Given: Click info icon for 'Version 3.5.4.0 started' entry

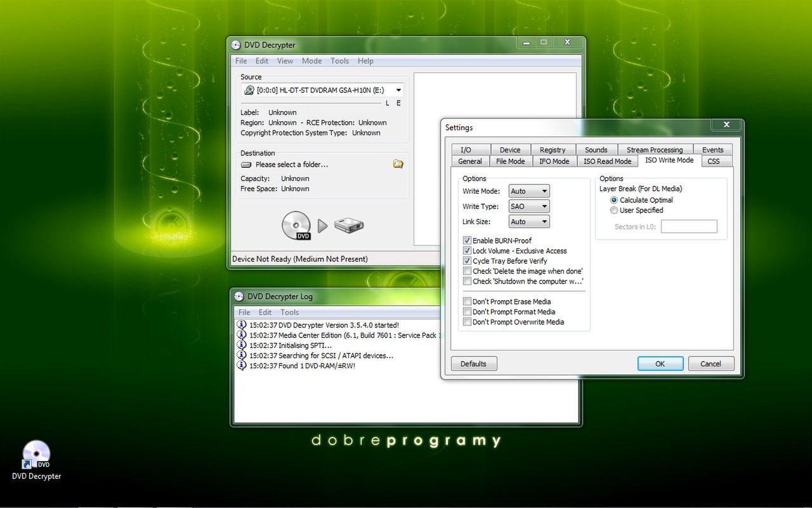Looking at the screenshot, I should tap(242, 325).
